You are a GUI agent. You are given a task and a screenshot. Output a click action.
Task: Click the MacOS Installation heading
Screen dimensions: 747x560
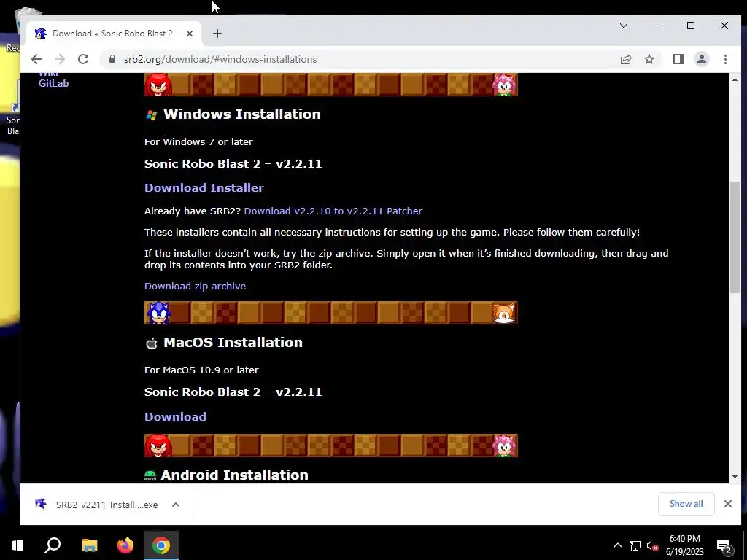coord(233,343)
